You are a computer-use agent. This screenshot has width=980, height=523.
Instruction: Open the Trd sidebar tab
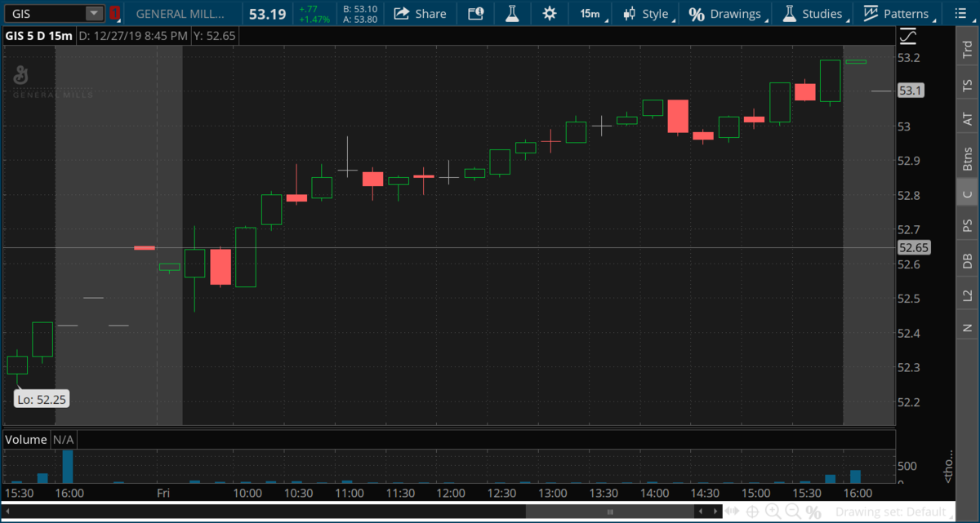(x=968, y=51)
